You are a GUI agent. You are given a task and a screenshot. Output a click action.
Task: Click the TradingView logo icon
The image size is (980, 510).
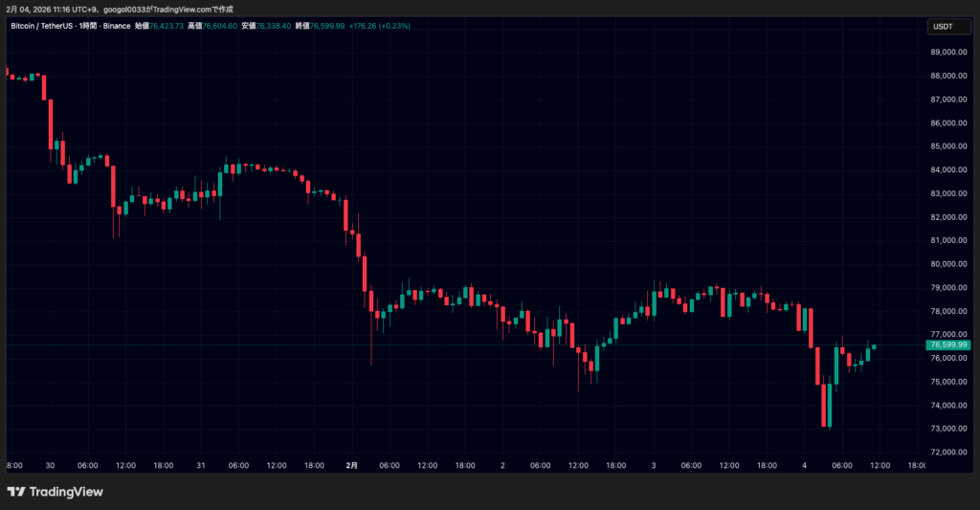click(16, 492)
